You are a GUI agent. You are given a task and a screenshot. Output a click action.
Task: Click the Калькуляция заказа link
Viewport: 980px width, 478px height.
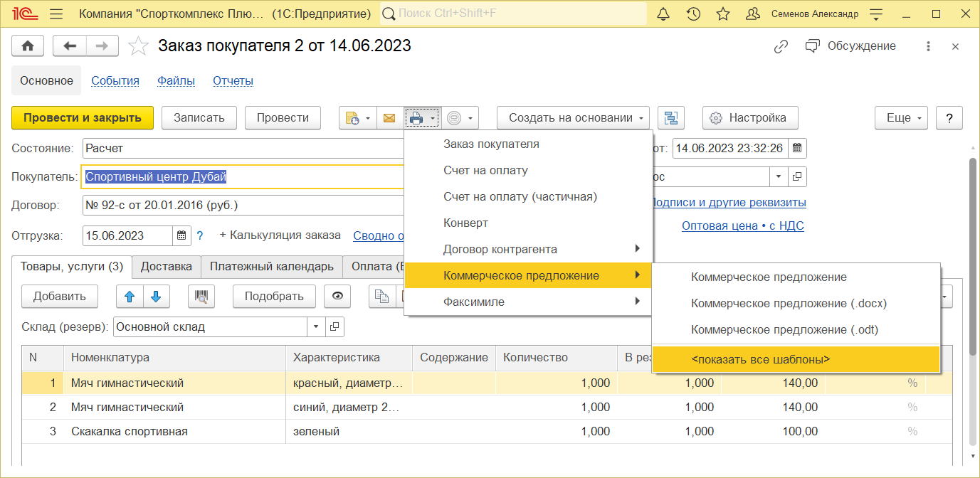point(280,235)
